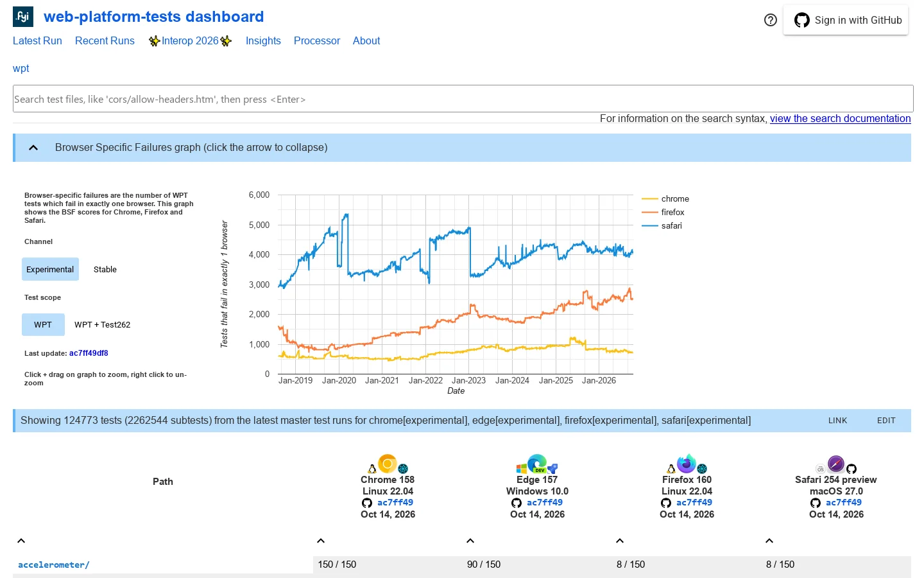Click the Edge Dev browser icon
The height and width of the screenshot is (578, 924).
(x=537, y=464)
